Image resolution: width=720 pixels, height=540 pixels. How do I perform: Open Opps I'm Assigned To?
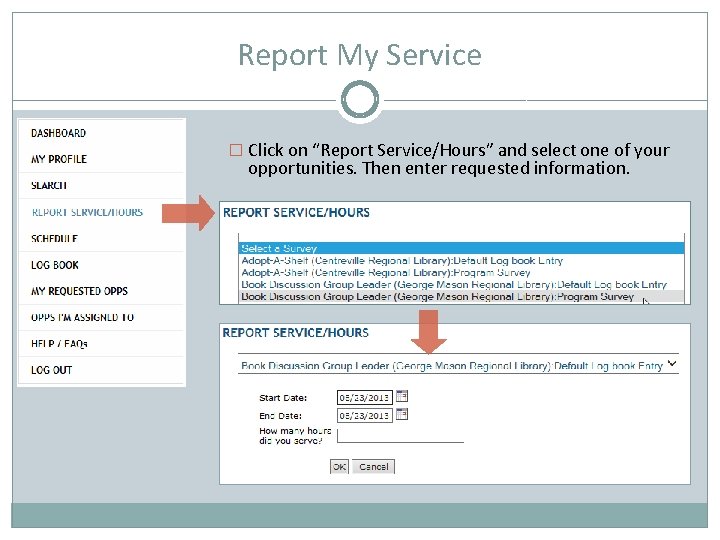coord(83,317)
